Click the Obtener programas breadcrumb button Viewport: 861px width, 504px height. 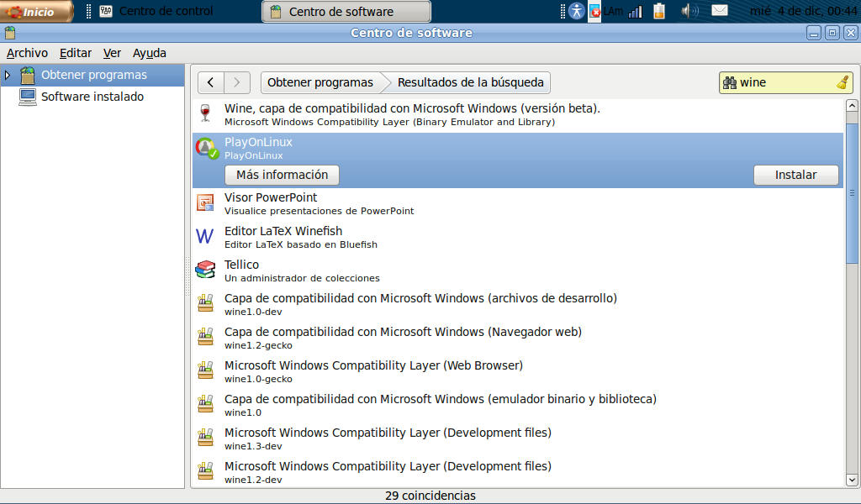[320, 83]
